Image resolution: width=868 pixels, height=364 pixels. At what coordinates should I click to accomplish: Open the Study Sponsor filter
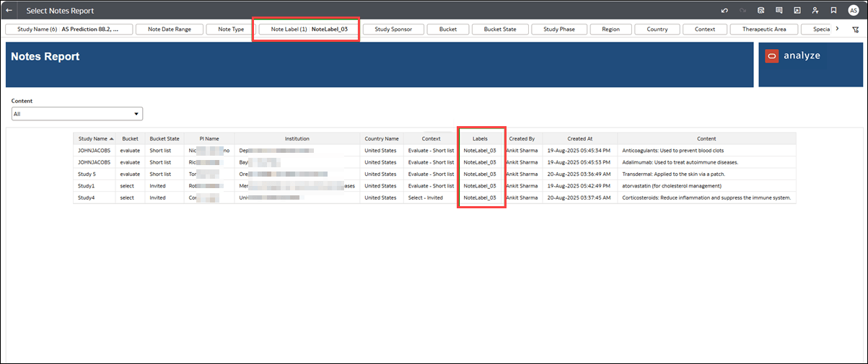(x=393, y=30)
